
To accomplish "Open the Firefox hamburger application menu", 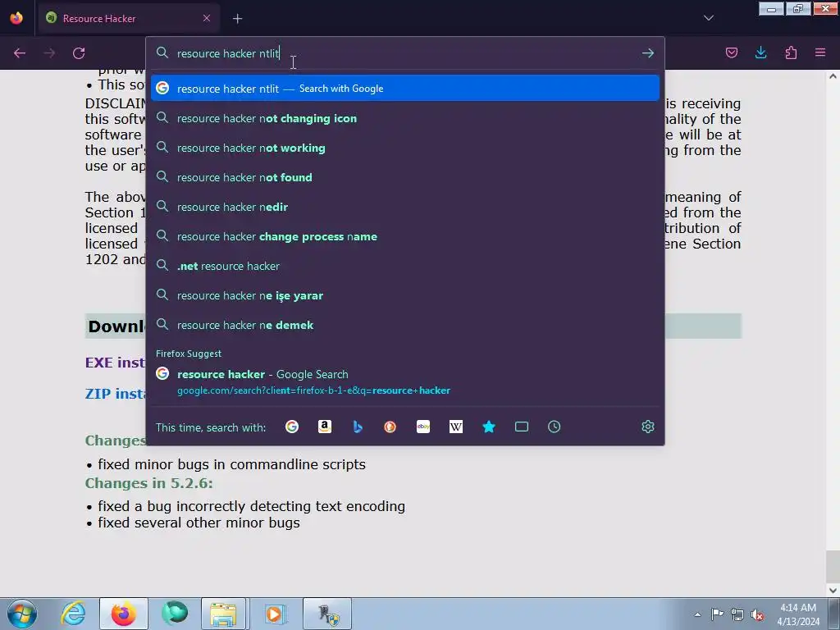I will (x=820, y=52).
